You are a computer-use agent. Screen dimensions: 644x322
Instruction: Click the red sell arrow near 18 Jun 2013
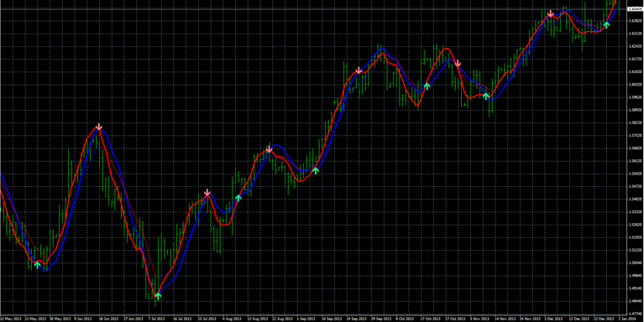pyautogui.click(x=99, y=127)
